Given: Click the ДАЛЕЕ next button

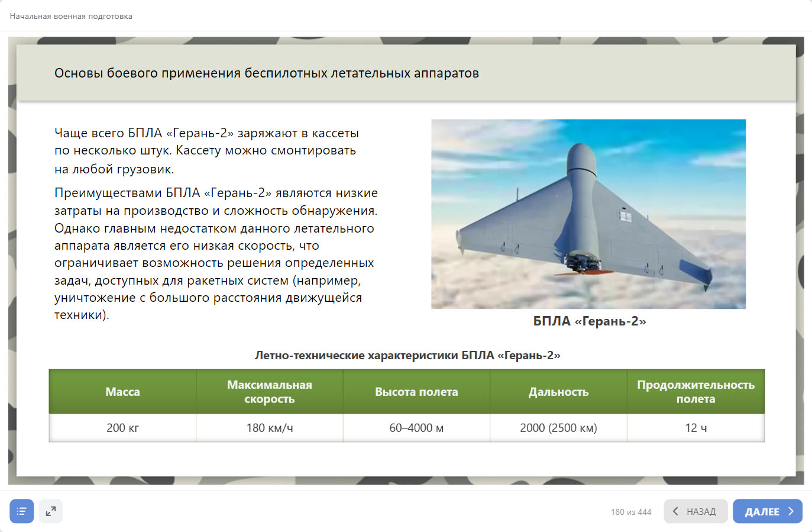Looking at the screenshot, I should [x=767, y=511].
